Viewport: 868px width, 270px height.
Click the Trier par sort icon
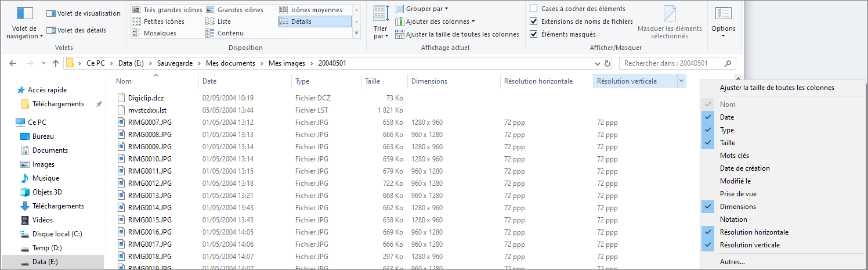(381, 14)
